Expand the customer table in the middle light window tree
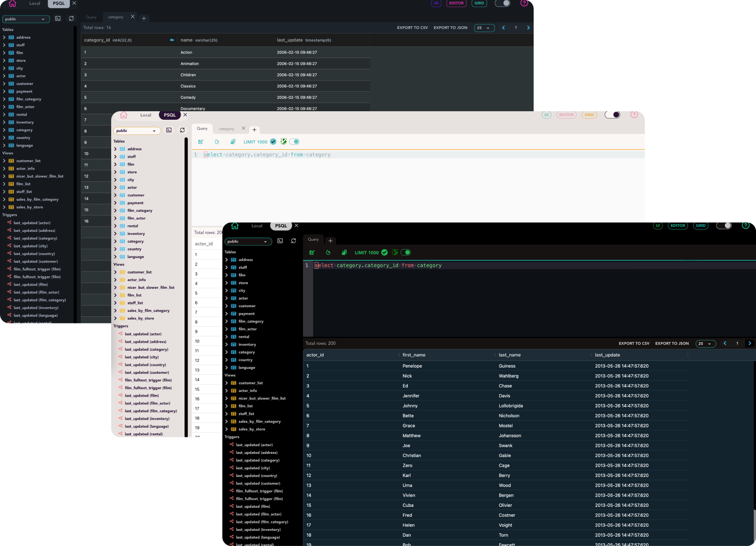The image size is (756, 546). pyautogui.click(x=115, y=195)
